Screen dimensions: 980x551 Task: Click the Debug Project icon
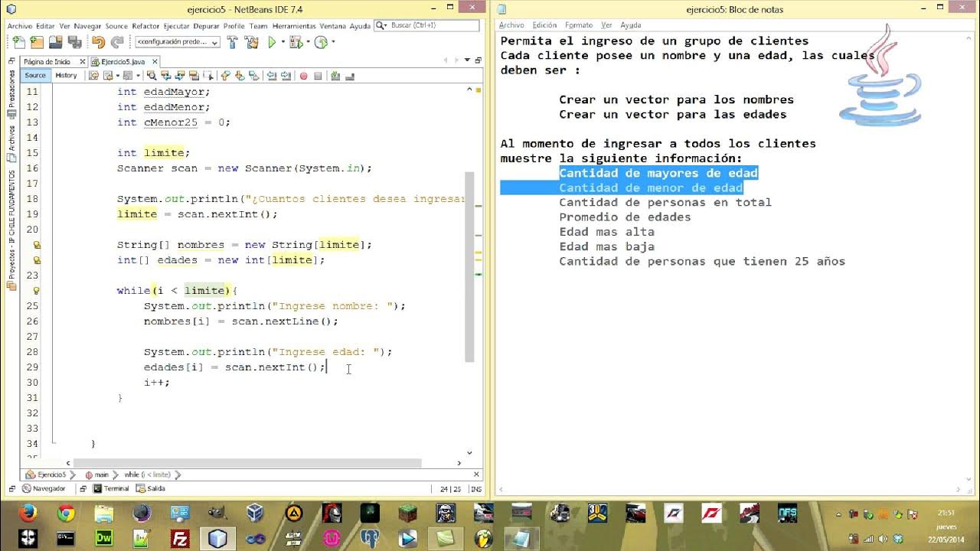coord(296,42)
